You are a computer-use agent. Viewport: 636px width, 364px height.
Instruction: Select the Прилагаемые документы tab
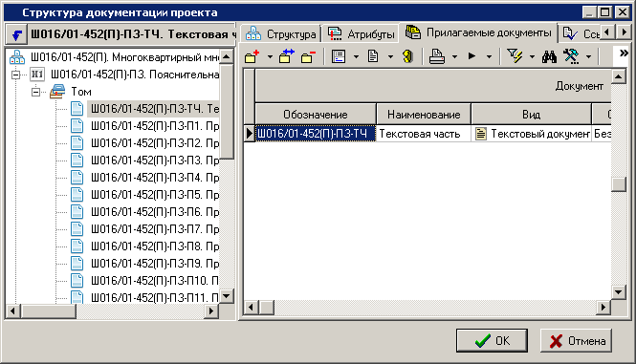[x=478, y=32]
